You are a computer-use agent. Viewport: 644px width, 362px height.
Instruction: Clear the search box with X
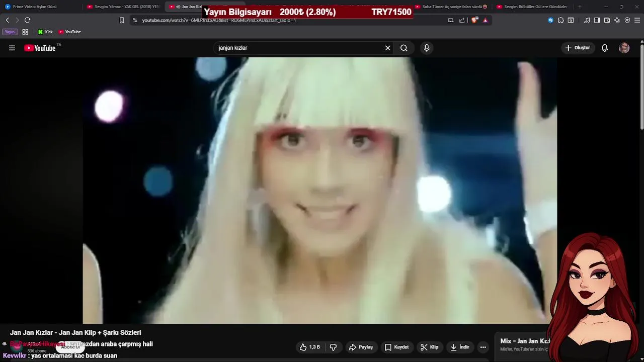click(388, 48)
